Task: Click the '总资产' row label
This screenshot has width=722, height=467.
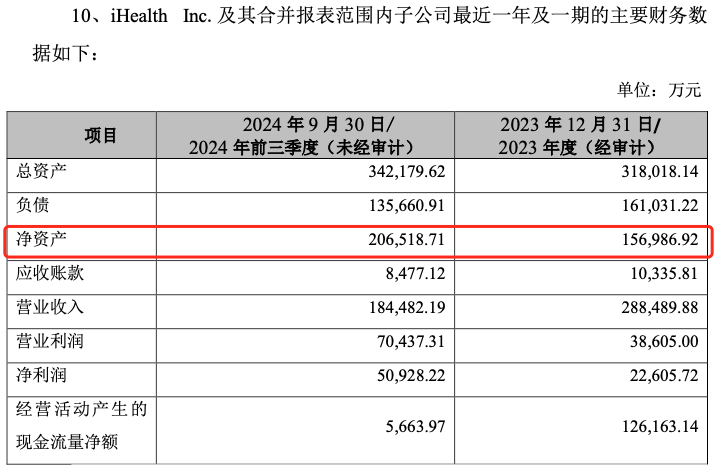Action: [39, 171]
